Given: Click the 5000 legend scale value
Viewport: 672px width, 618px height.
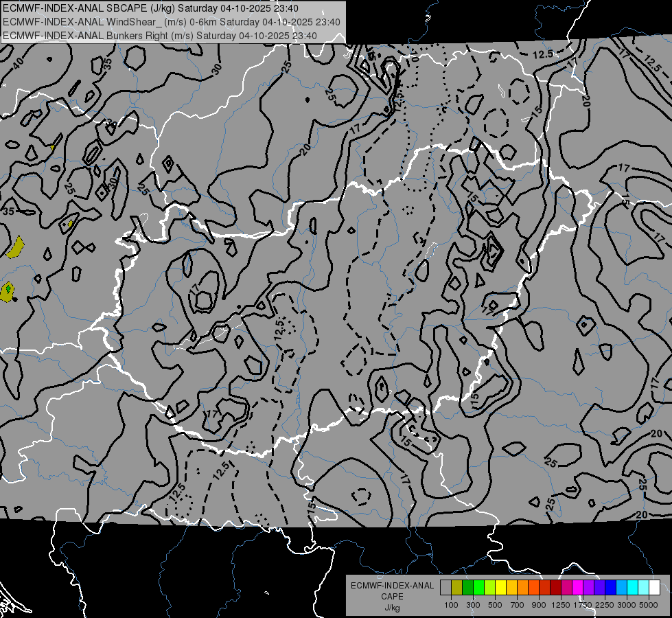Looking at the screenshot, I should (649, 605).
